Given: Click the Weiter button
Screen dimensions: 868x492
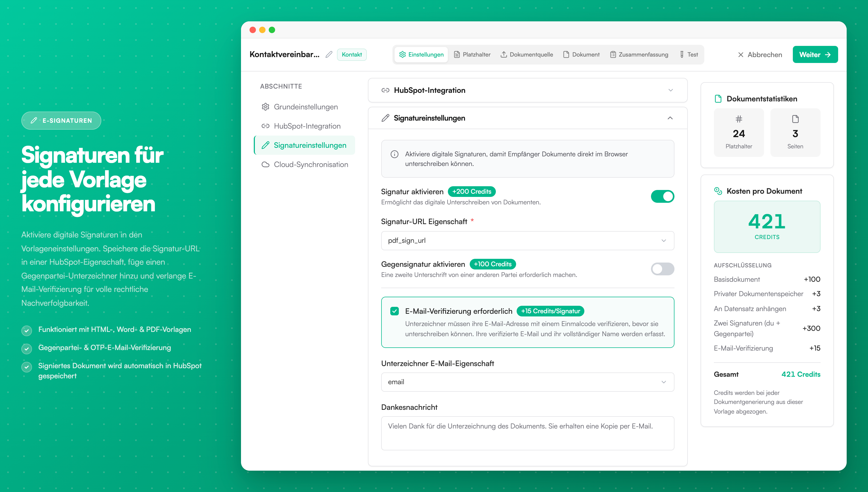Looking at the screenshot, I should click(x=815, y=54).
